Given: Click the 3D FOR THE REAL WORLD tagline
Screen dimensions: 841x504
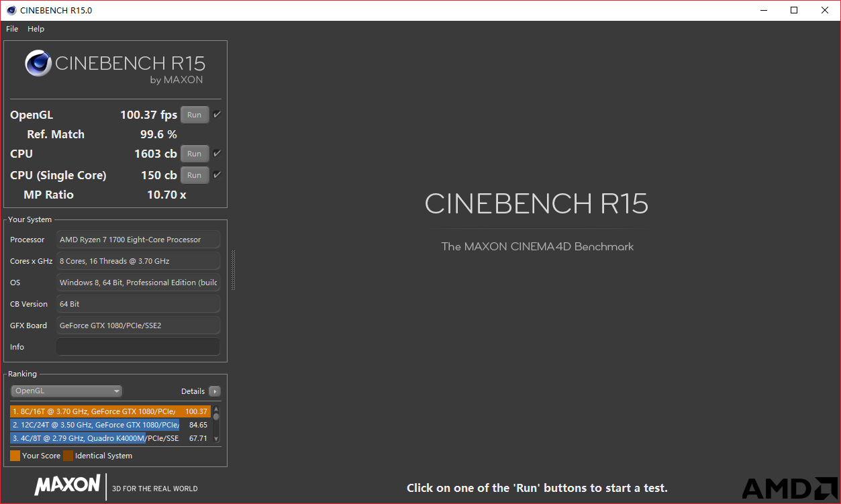Looking at the screenshot, I should pyautogui.click(x=155, y=489).
